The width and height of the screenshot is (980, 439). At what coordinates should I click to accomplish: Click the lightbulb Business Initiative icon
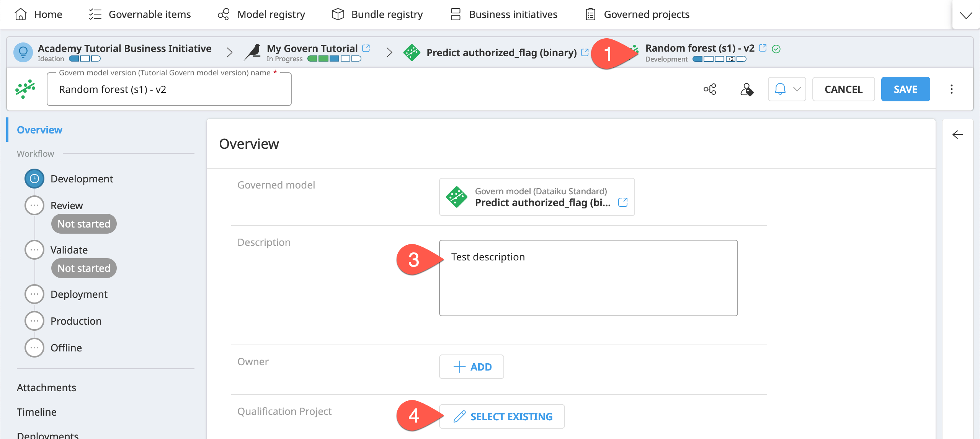[x=23, y=52]
